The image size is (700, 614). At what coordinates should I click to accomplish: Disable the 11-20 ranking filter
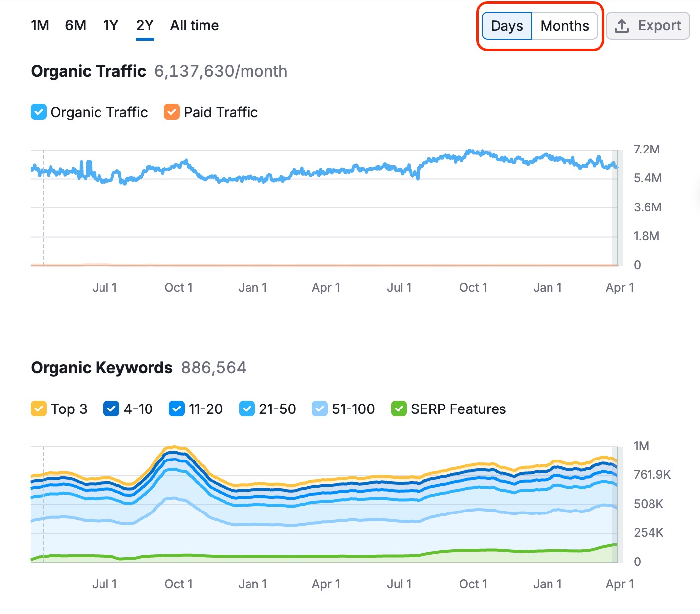point(177,409)
